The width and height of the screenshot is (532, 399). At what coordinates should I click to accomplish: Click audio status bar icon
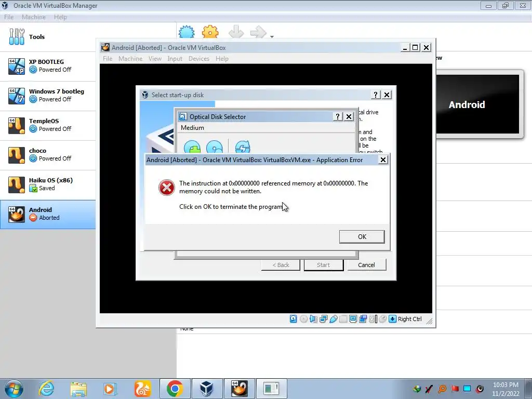(313, 319)
